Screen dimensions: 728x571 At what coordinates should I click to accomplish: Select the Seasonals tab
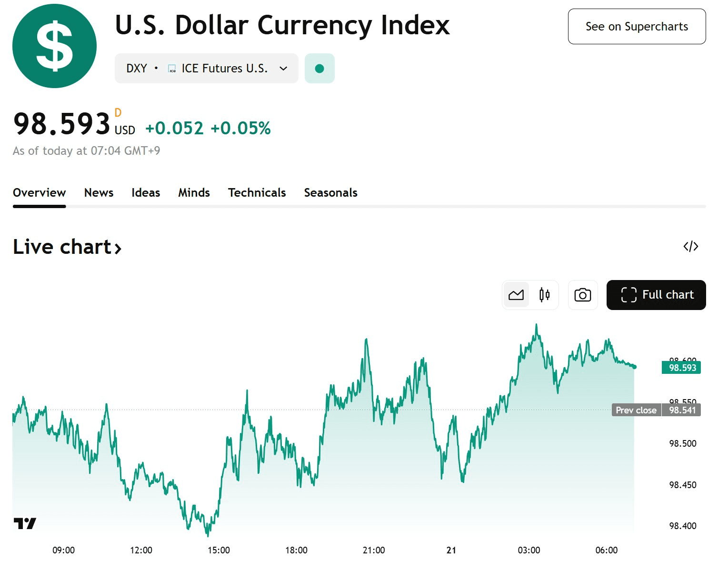click(x=330, y=192)
